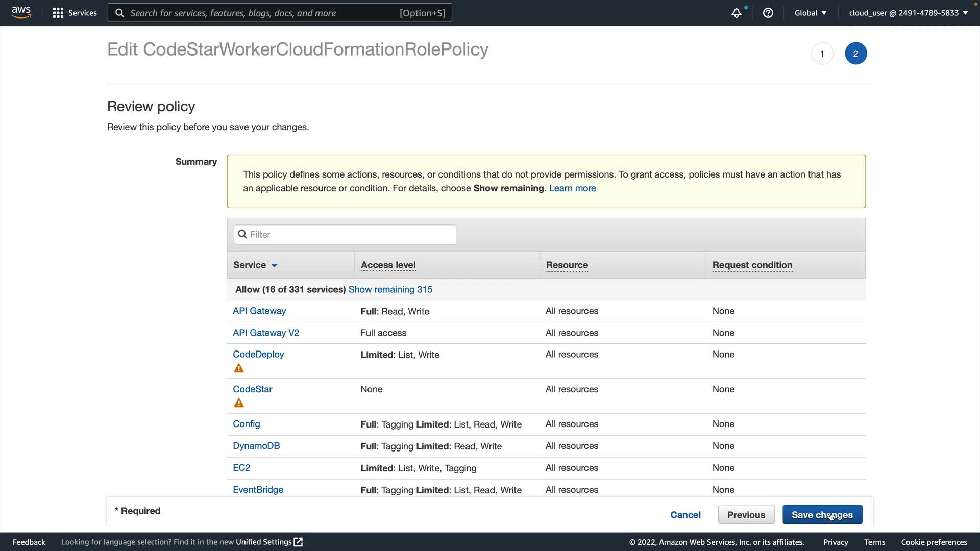Expand Show remaining 315 services

point(390,289)
